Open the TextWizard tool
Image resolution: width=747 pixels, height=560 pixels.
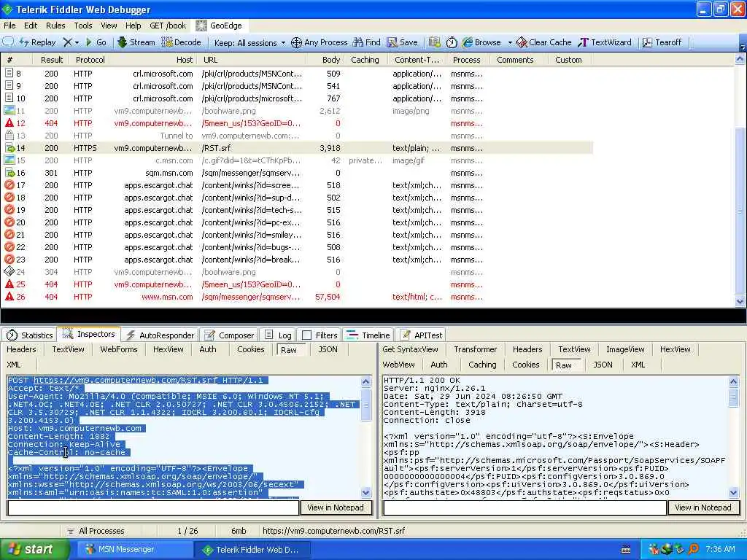point(605,42)
